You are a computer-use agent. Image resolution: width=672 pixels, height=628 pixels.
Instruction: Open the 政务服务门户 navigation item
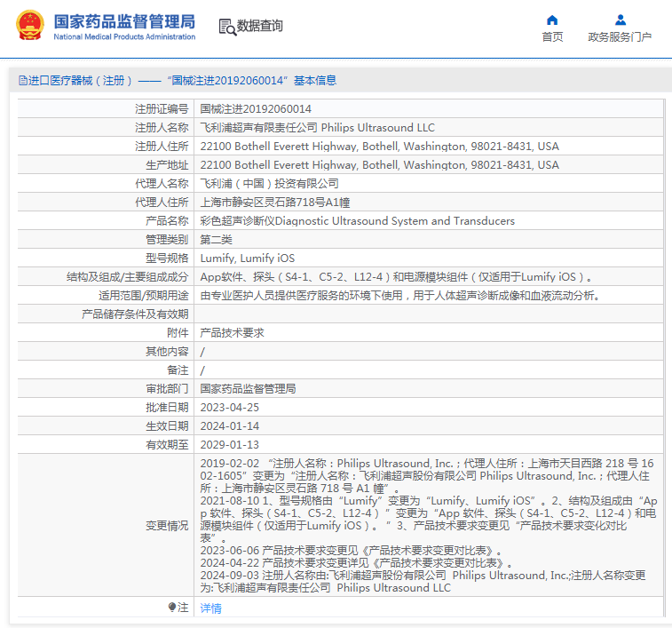620,37
